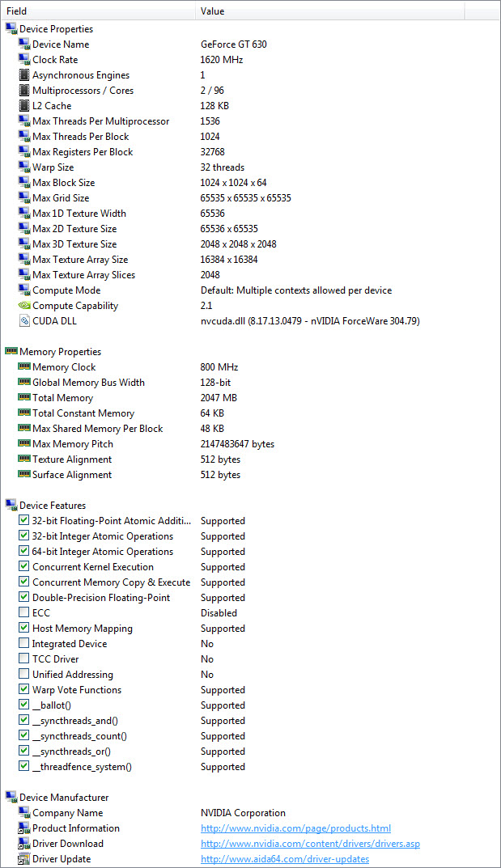This screenshot has width=501, height=868.
Task: Toggle the Warp Vote Functions checkbox
Action: pyautogui.click(x=23, y=689)
